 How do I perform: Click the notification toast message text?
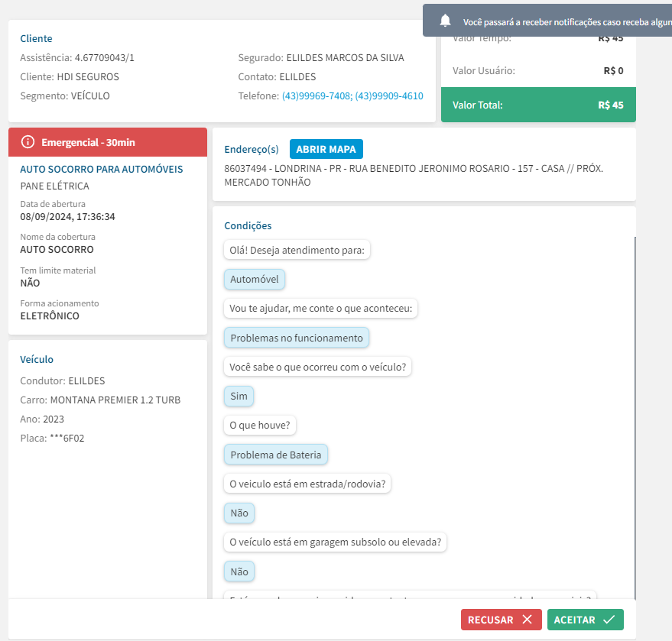click(x=566, y=22)
